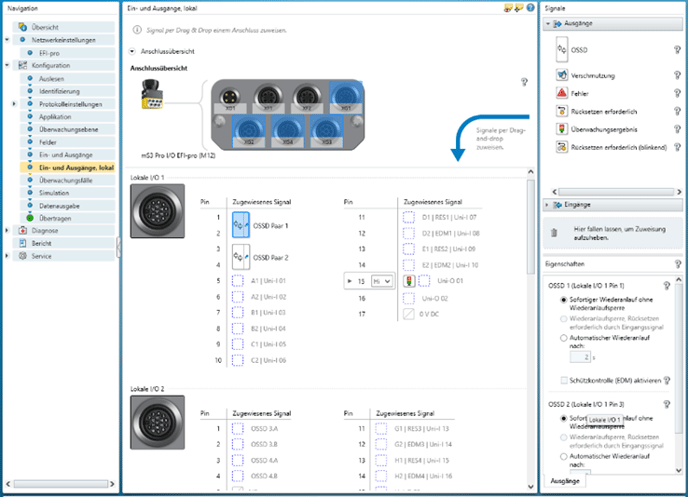Expand the Eingänge section
The image size is (688, 497).
pos(548,204)
